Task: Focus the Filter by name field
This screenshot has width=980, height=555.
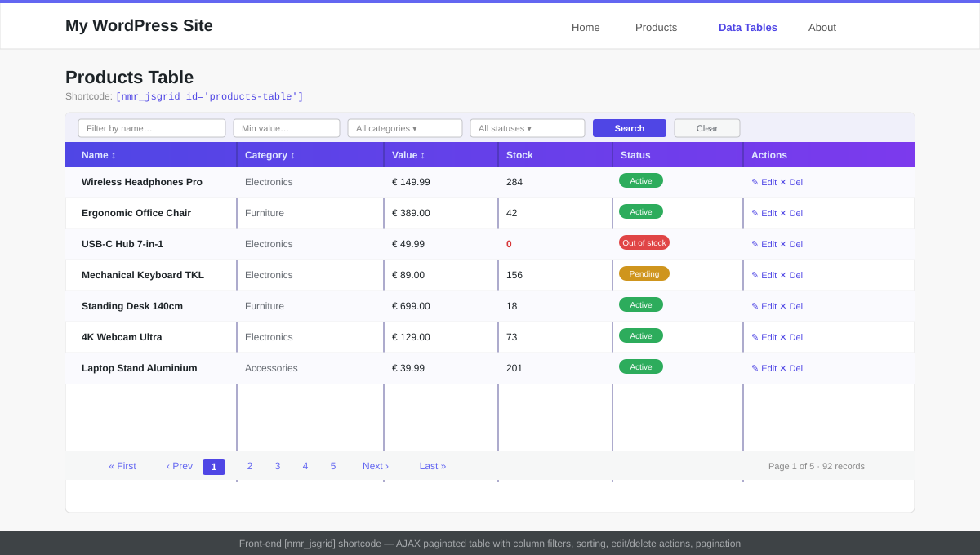Action: coord(152,128)
